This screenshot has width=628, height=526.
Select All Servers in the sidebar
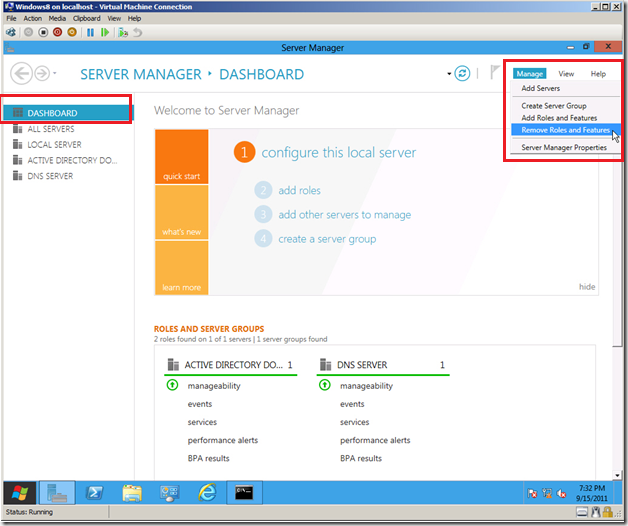coord(68,129)
